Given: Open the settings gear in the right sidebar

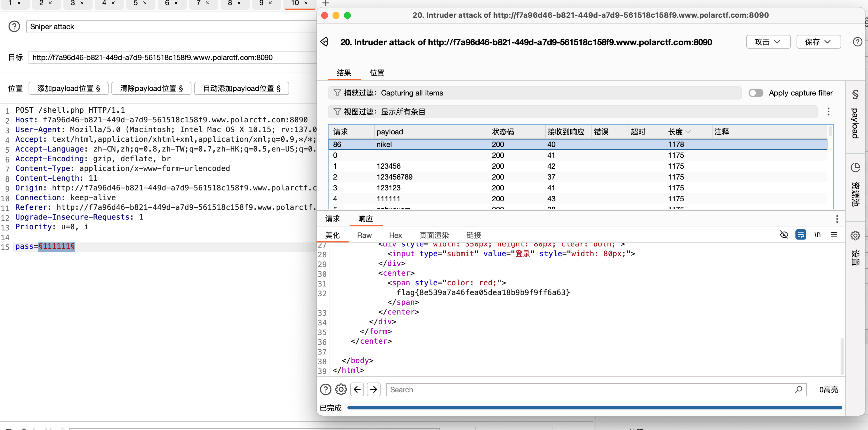Looking at the screenshot, I should [x=855, y=235].
